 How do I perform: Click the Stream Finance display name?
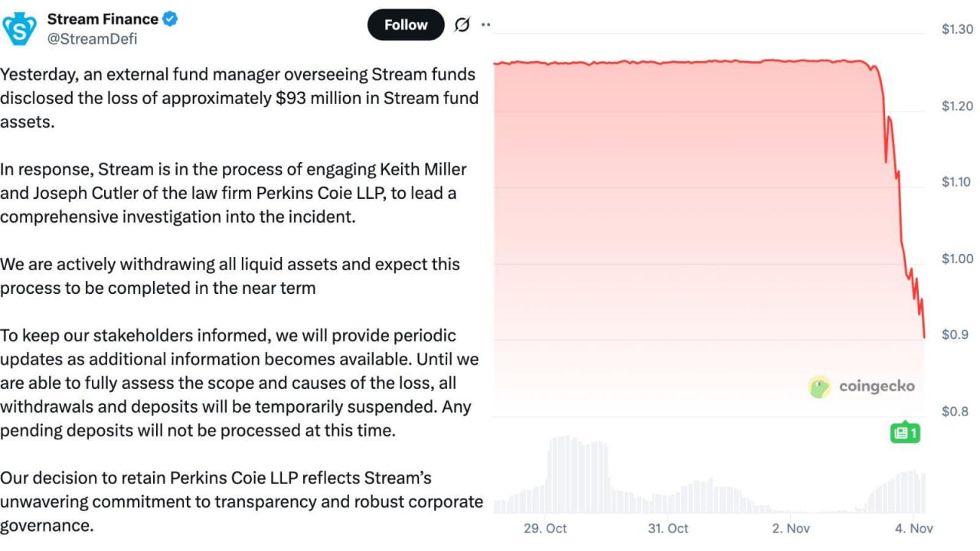pyautogui.click(x=103, y=19)
